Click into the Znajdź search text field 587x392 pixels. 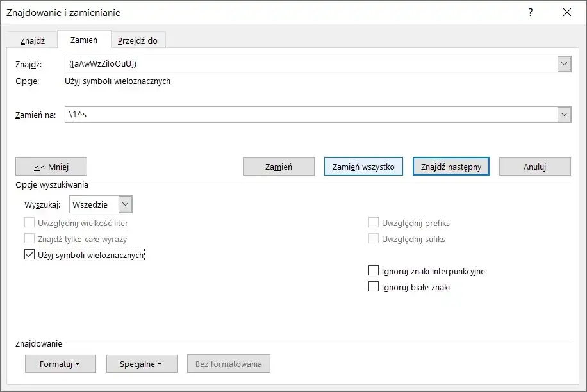pyautogui.click(x=311, y=64)
